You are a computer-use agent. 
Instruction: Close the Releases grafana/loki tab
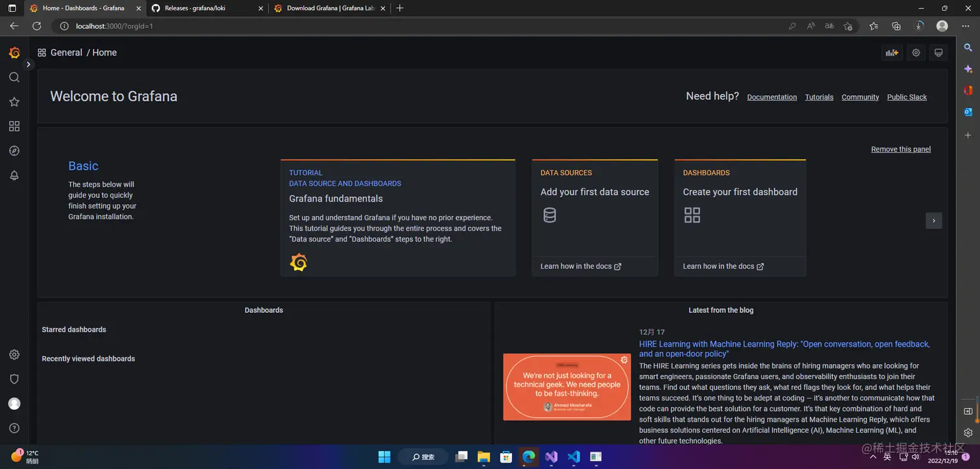[261, 8]
